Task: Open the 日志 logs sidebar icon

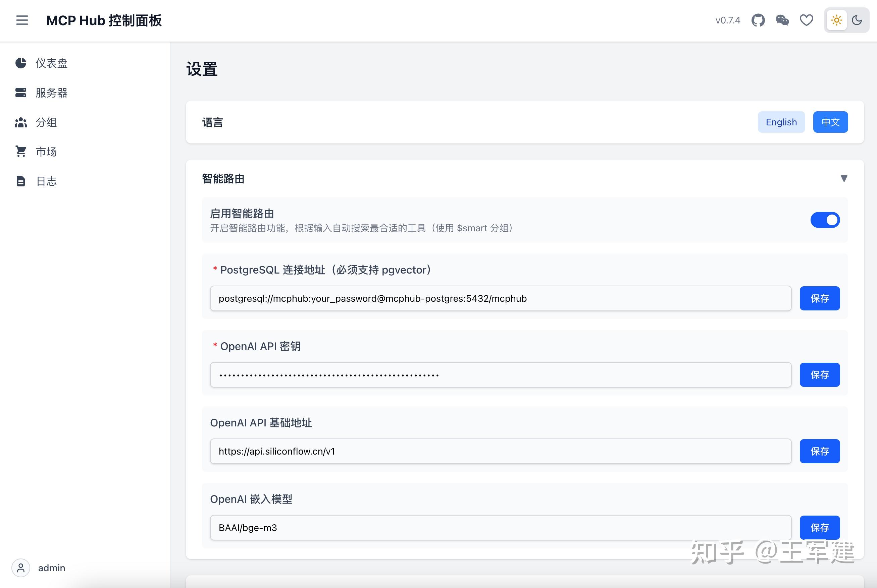Action: coord(21,181)
